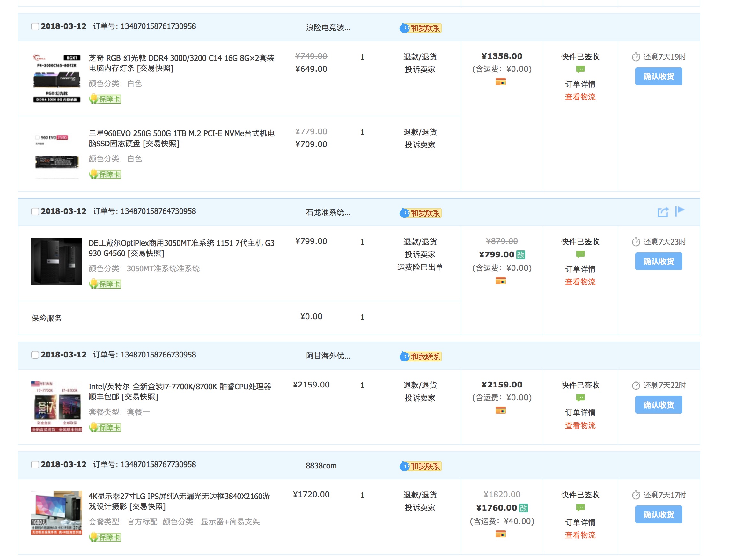Open DELL OptiPlex product thumbnail
This screenshot has height=560, width=729.
(x=57, y=261)
